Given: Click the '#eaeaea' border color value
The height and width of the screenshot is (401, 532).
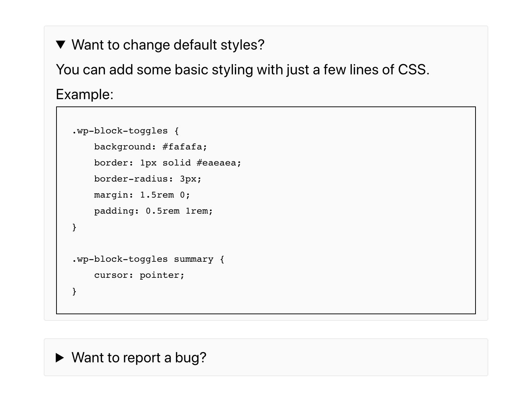Looking at the screenshot, I should pyautogui.click(x=216, y=163).
